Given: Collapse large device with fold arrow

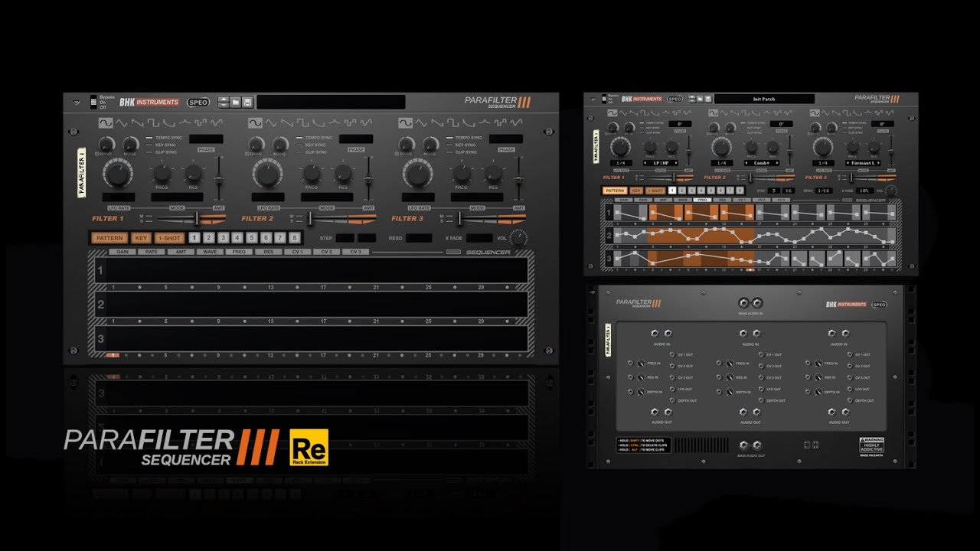Looking at the screenshot, I should [x=77, y=102].
